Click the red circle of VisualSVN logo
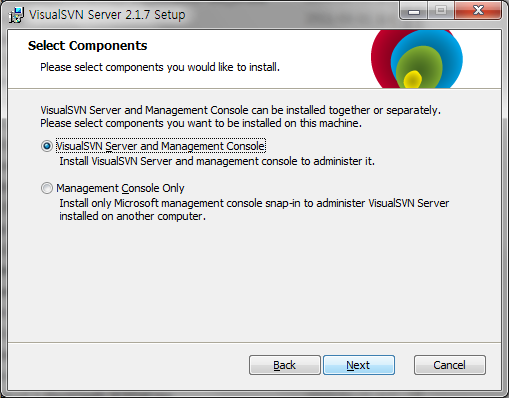The image size is (509, 398). pos(381,57)
